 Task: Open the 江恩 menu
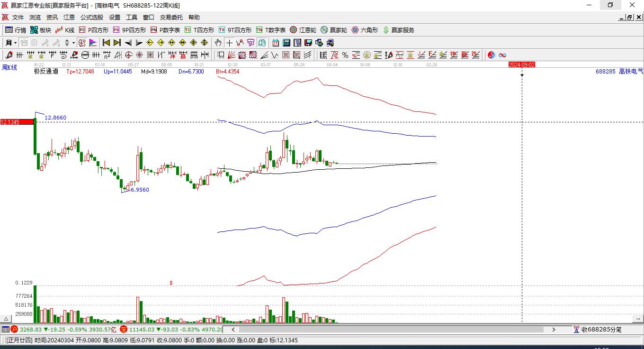tap(69, 18)
